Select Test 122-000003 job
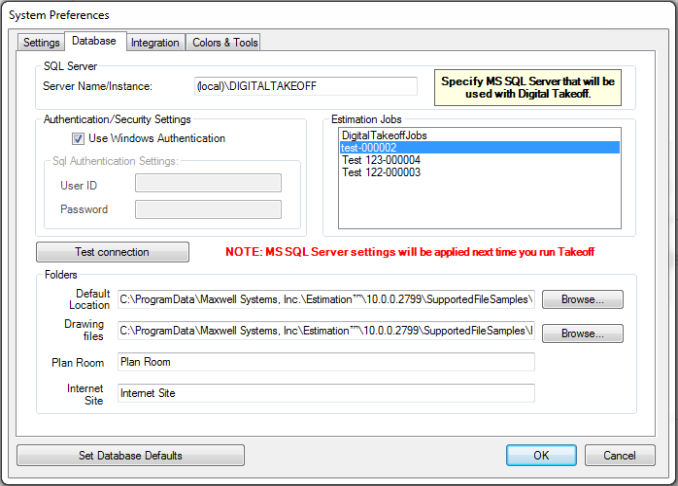 coord(480,172)
